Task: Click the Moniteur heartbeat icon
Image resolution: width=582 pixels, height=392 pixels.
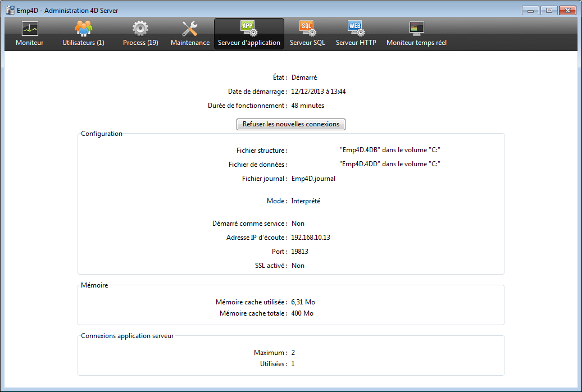Action: point(29,29)
